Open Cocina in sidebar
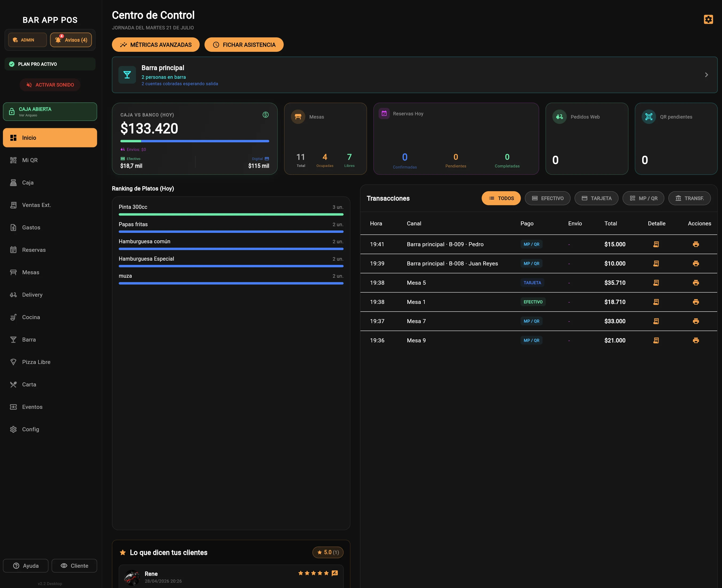 tap(50, 317)
